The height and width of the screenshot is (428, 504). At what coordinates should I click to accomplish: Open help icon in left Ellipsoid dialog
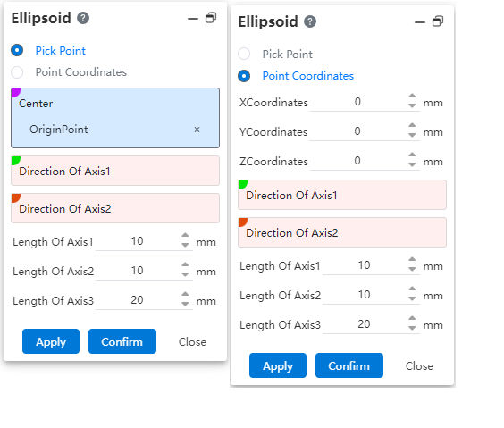(x=83, y=18)
